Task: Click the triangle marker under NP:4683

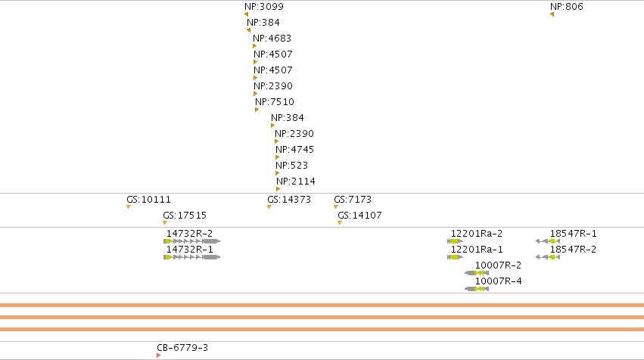Action: click(254, 46)
